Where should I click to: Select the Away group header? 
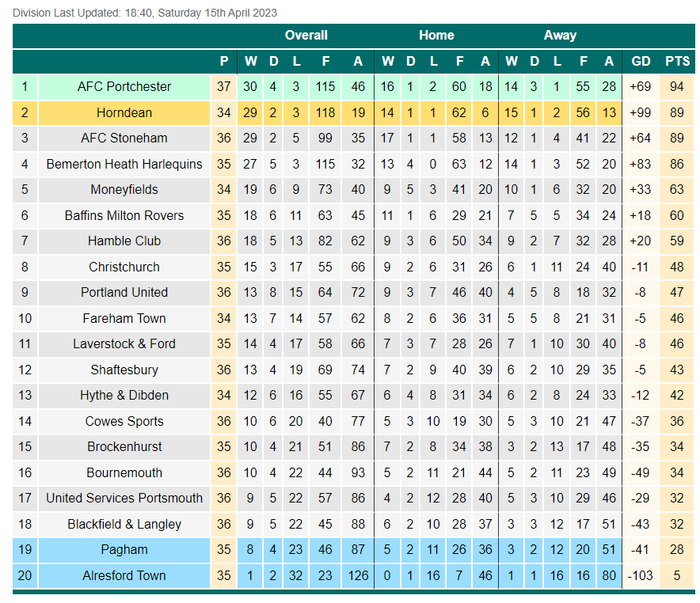[x=561, y=36]
